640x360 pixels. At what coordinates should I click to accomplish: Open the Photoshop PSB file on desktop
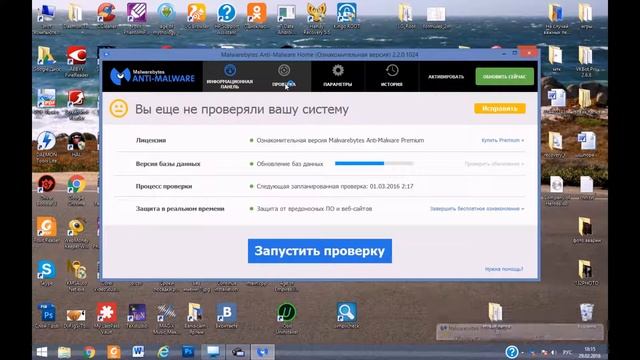46,316
